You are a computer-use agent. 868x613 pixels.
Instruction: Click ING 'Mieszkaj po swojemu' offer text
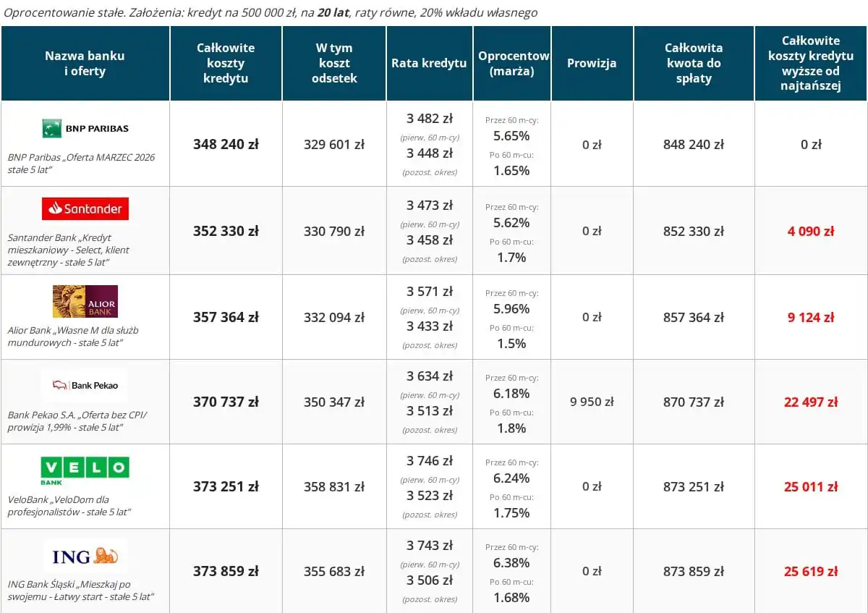click(81, 590)
